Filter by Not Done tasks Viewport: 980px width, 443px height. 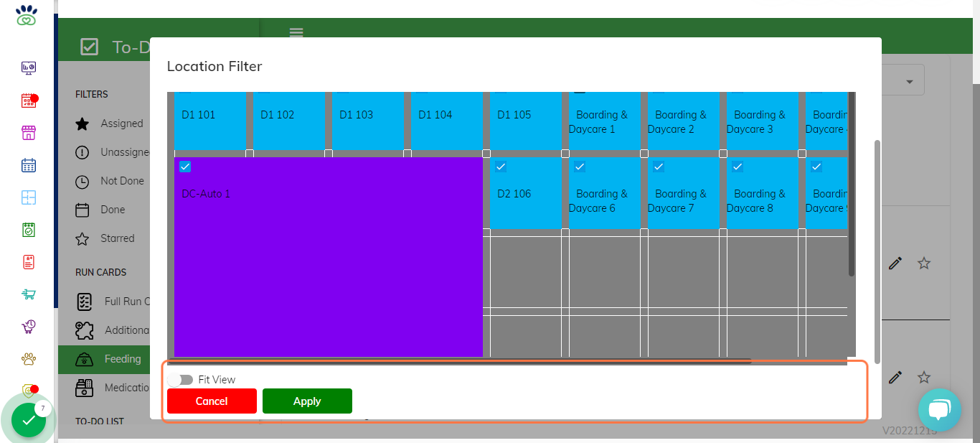[110, 181]
